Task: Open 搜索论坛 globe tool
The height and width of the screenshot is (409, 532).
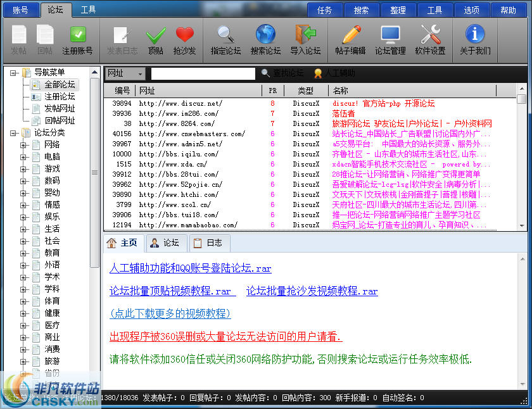Action: tap(265, 40)
